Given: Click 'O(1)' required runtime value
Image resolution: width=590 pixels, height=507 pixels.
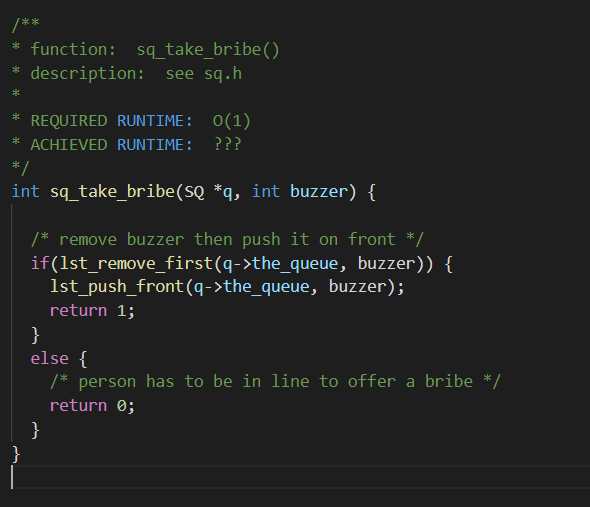Looking at the screenshot, I should [x=231, y=121].
